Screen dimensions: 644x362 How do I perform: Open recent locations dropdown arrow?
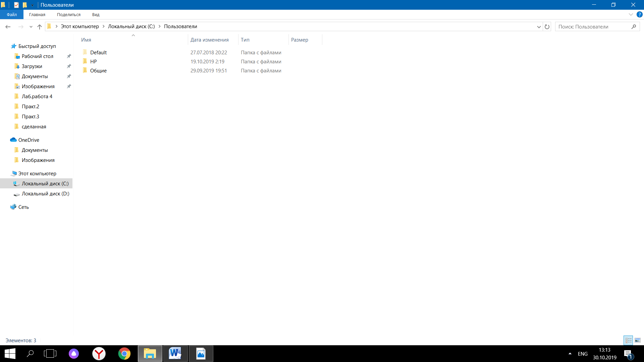tap(31, 26)
